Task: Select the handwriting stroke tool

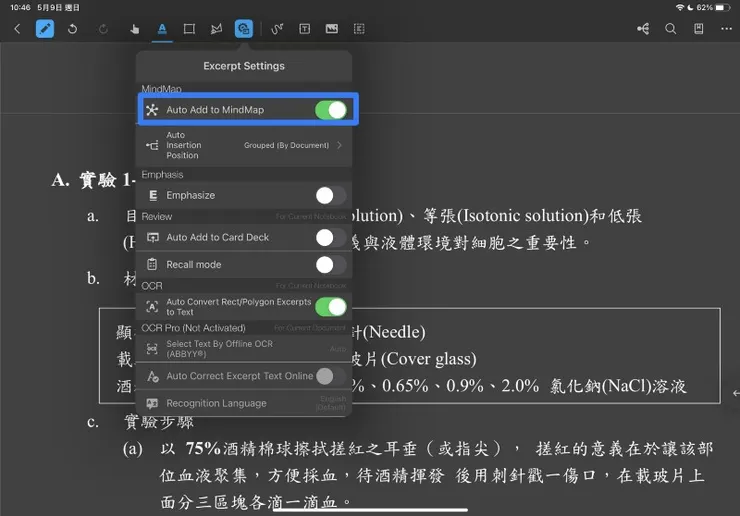Action: click(277, 29)
